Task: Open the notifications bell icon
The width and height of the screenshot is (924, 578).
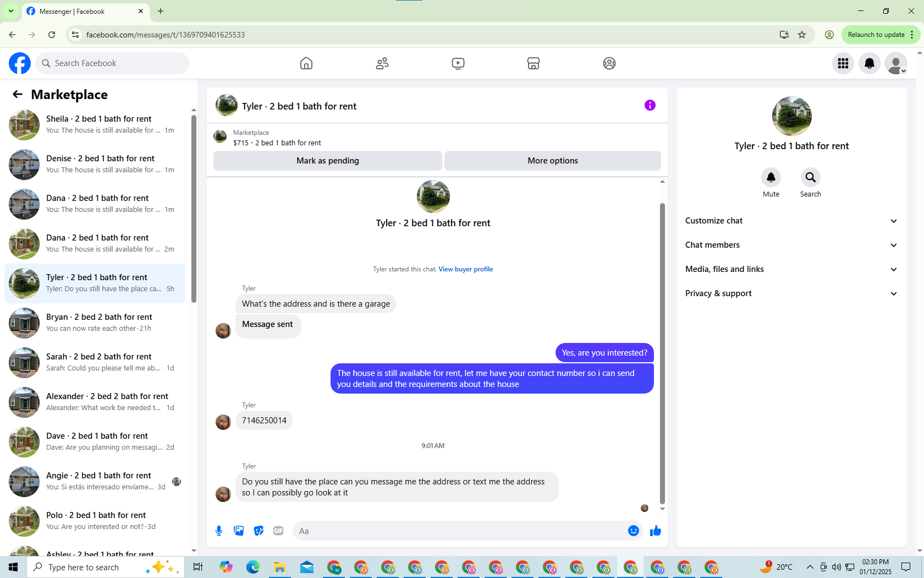Action: click(x=870, y=63)
